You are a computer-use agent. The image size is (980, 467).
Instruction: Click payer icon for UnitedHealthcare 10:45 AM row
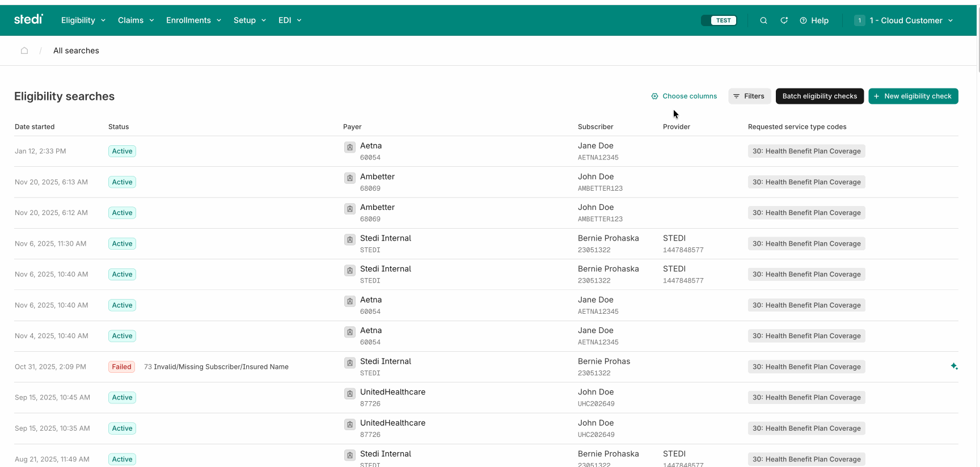coord(350,394)
